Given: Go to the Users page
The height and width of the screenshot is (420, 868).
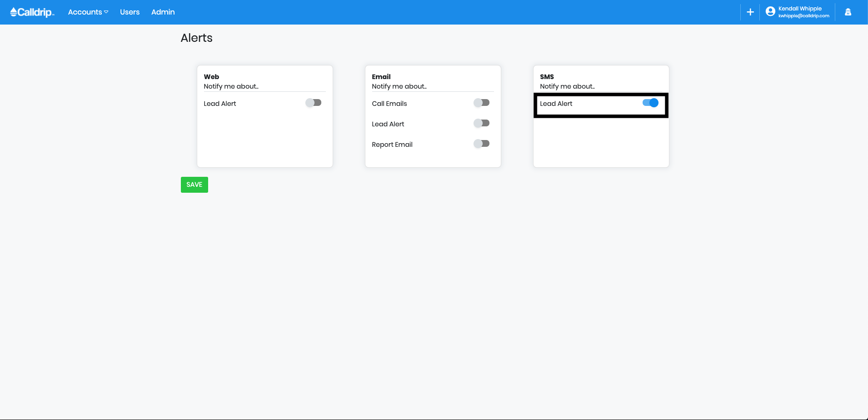Looking at the screenshot, I should click(130, 12).
